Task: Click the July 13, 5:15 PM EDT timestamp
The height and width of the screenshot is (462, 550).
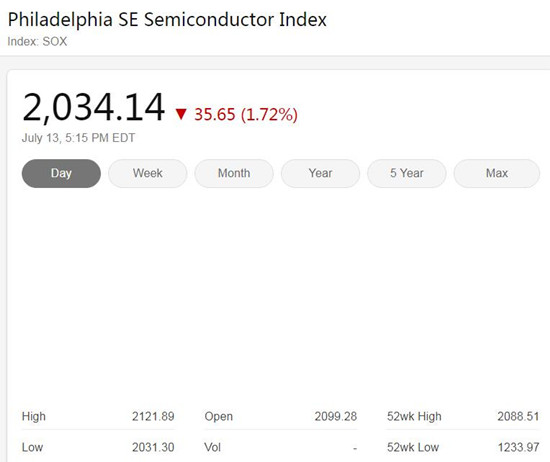Action: pos(78,138)
